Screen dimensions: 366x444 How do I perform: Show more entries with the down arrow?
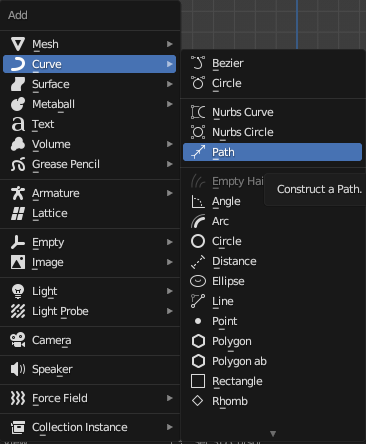[273, 434]
